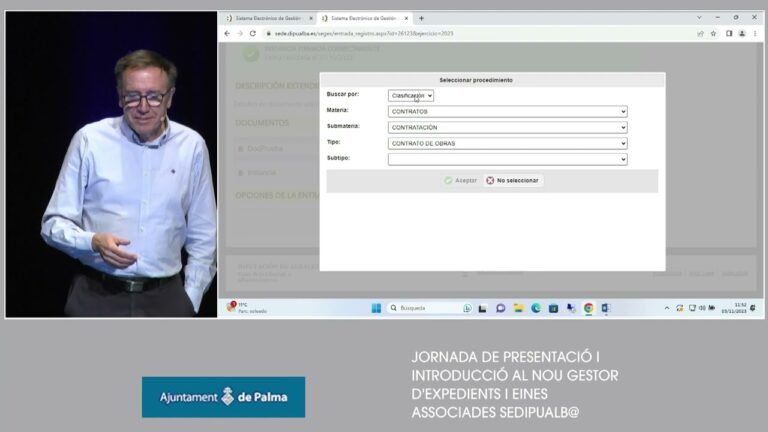Open the Submateria CONTRATACIÓN dropdown
768x432 pixels.
(x=507, y=127)
